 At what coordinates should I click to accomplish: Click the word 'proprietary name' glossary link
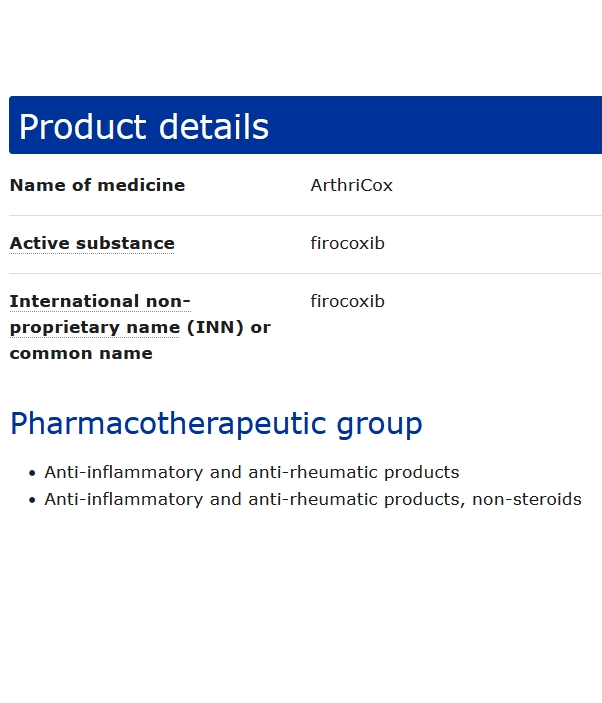[x=95, y=328]
